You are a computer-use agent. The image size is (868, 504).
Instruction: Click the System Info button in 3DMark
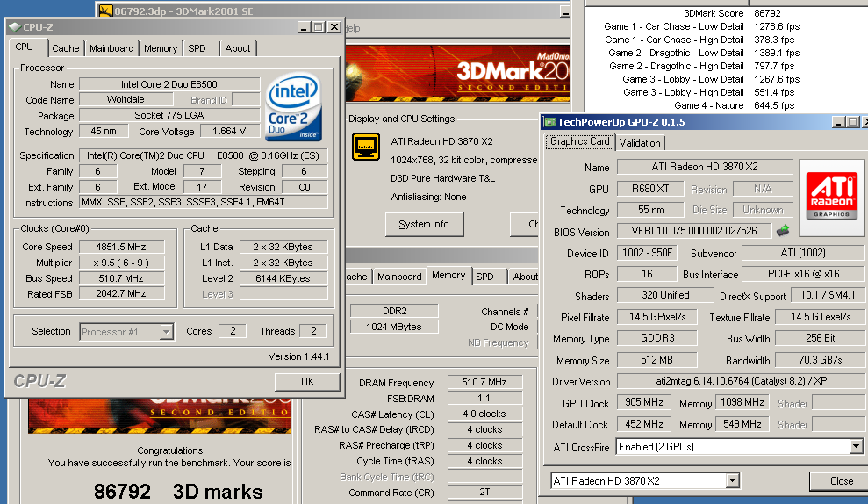click(424, 224)
